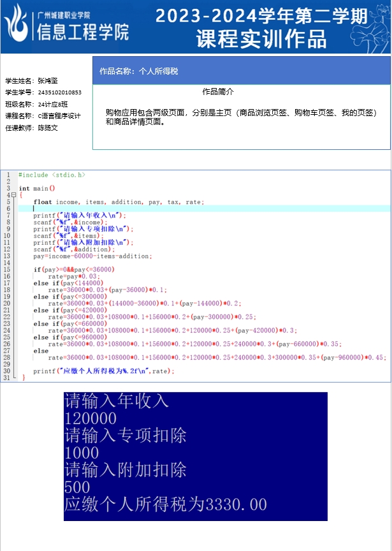
Task: Click the final printf 应缴个人所得税 statement
Action: [103, 371]
